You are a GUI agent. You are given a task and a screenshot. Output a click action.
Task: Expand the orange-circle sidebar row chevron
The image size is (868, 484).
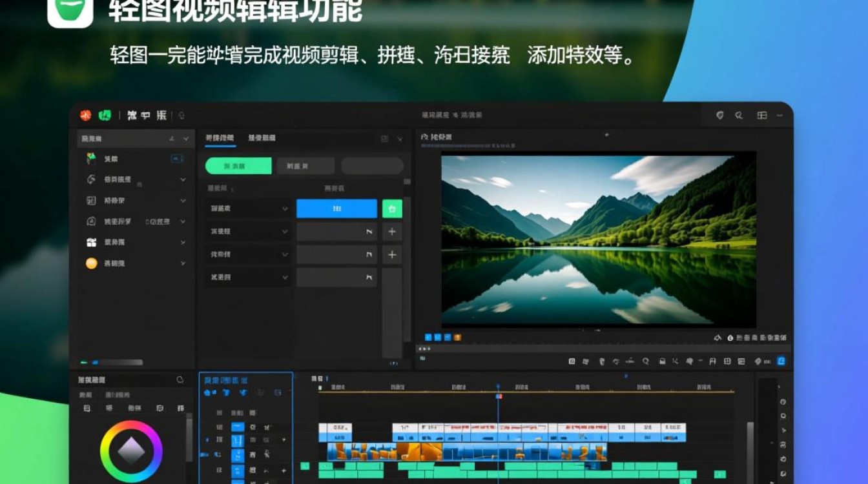coord(183,263)
